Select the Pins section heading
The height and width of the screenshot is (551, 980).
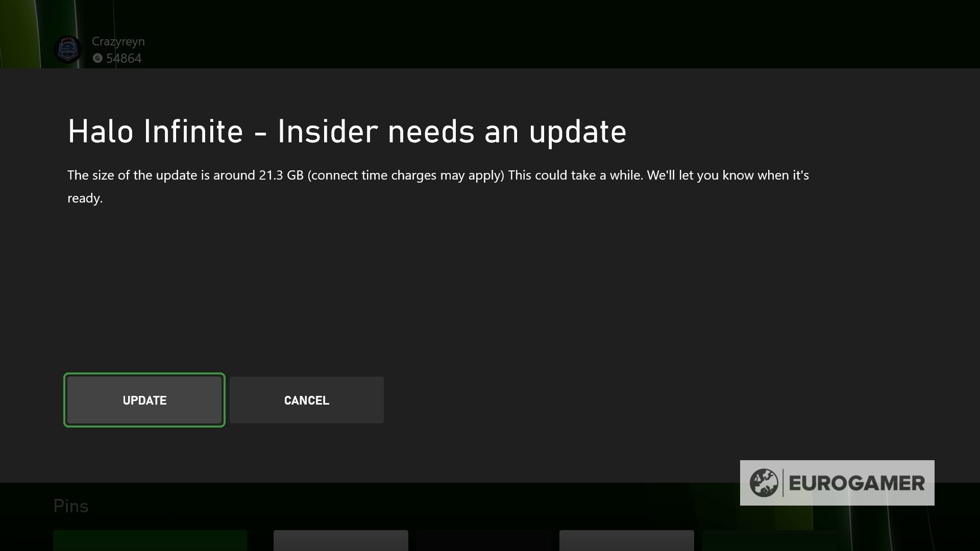[71, 506]
